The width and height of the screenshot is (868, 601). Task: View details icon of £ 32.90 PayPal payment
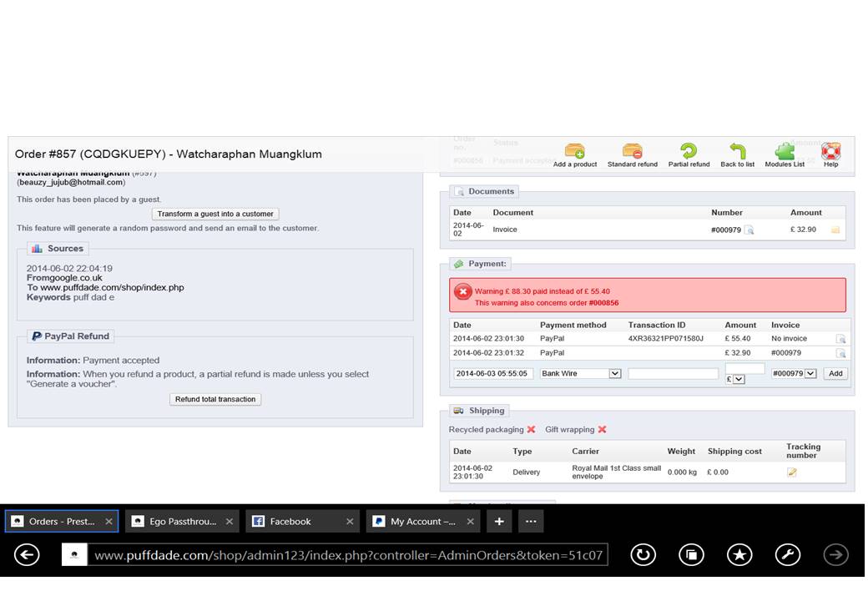tap(840, 353)
